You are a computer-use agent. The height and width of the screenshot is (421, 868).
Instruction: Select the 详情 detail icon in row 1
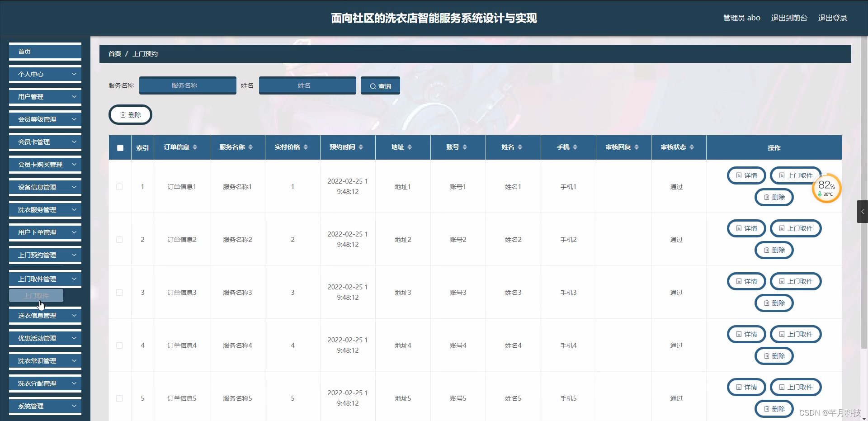[x=738, y=175]
